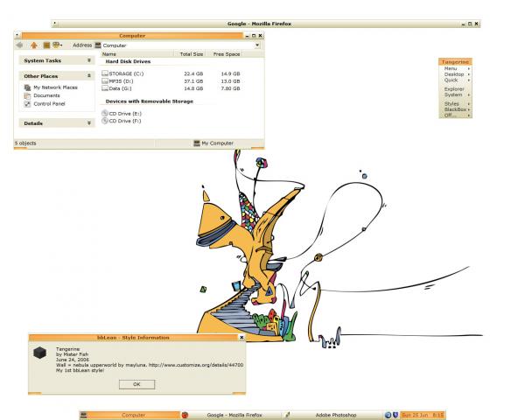The height and width of the screenshot is (420, 525).
Task: Open the Menu submenu in Tangerine menu
Action: [455, 68]
